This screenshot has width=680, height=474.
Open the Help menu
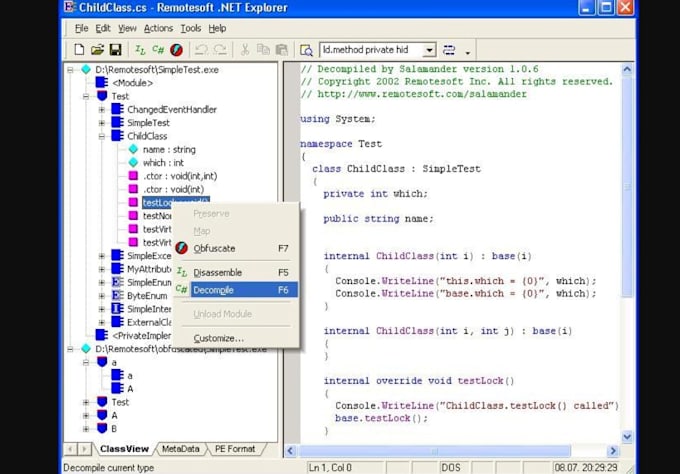click(x=217, y=28)
